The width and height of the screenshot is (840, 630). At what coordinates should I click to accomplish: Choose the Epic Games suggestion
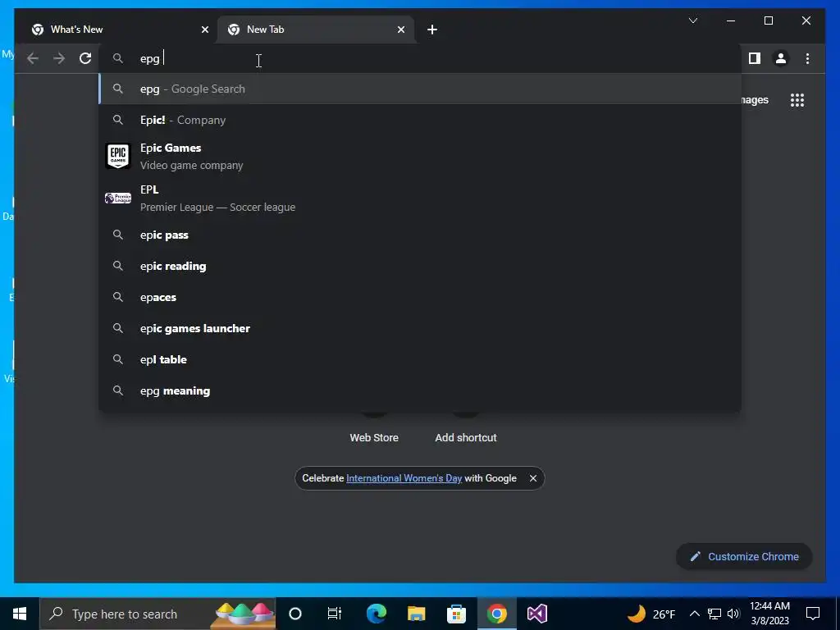(x=420, y=157)
